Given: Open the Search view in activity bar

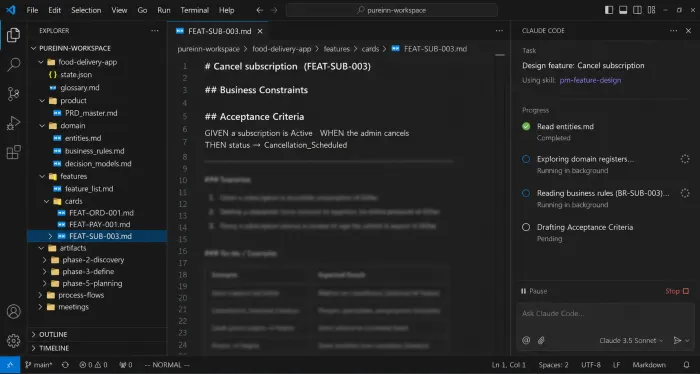Looking at the screenshot, I should click(13, 65).
